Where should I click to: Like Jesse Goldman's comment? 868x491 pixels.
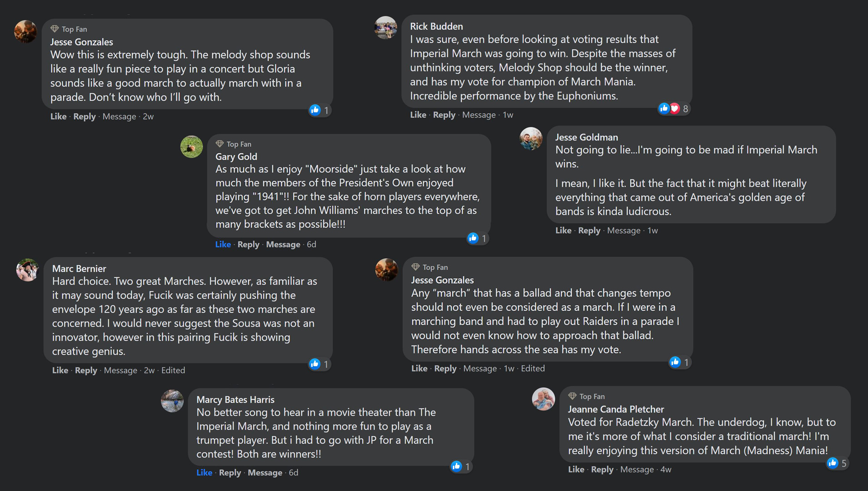(563, 230)
